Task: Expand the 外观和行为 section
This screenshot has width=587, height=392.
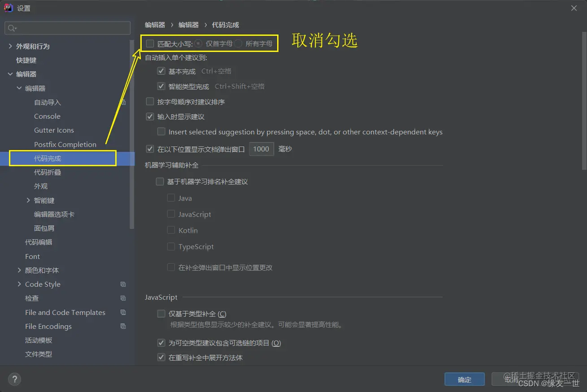Action: pyautogui.click(x=10, y=46)
